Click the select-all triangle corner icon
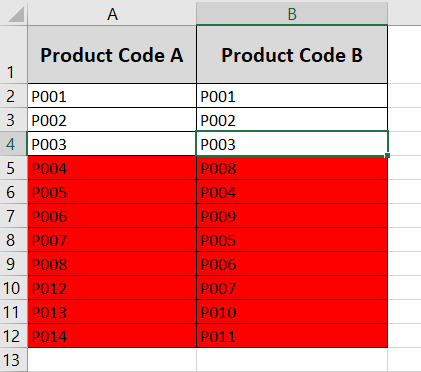The image size is (421, 372). (16, 14)
